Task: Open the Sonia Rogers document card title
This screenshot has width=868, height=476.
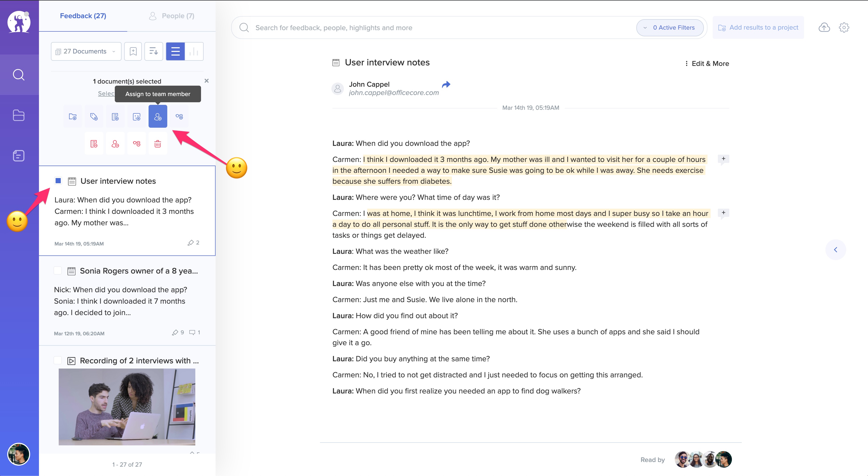Action: click(x=139, y=271)
